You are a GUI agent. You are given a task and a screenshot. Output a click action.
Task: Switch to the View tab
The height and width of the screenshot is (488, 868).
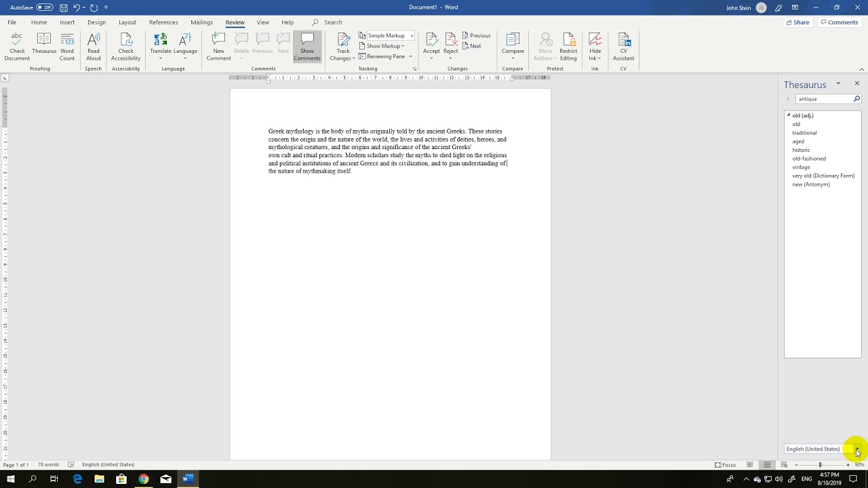click(x=262, y=22)
